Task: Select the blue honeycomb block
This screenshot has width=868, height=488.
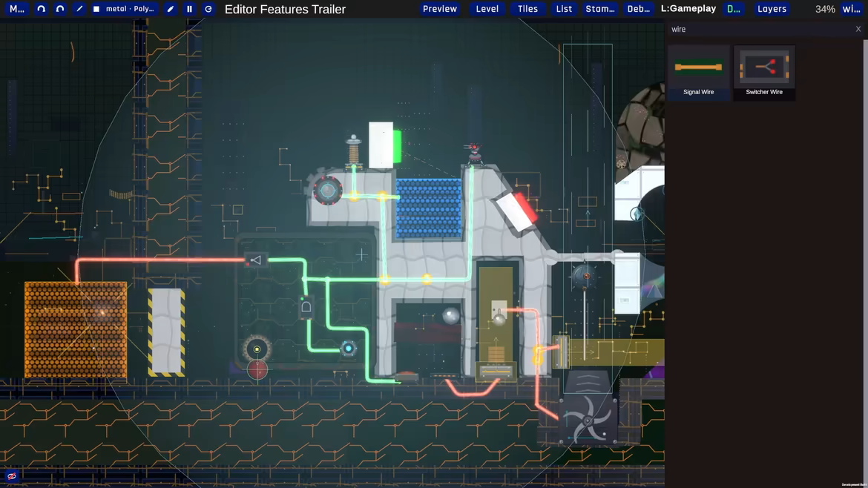Action: click(x=429, y=208)
